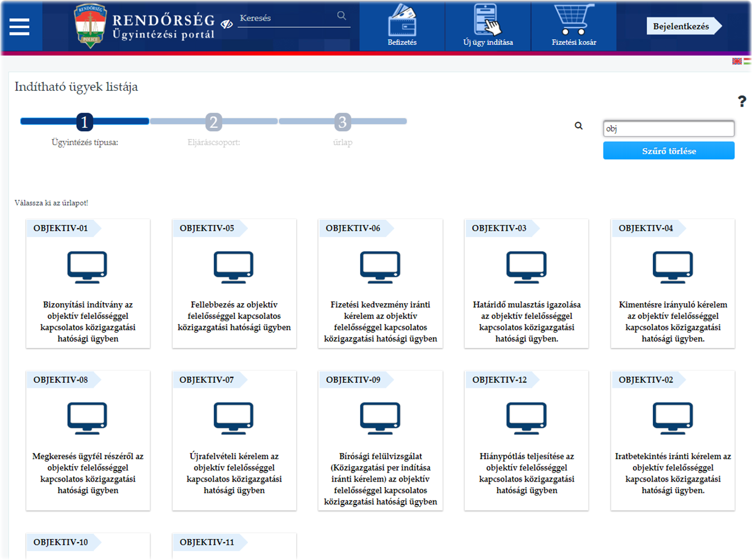The height and width of the screenshot is (560, 752).
Task: Open Iratbetekintés iránti kérelem link
Action: tap(673, 473)
